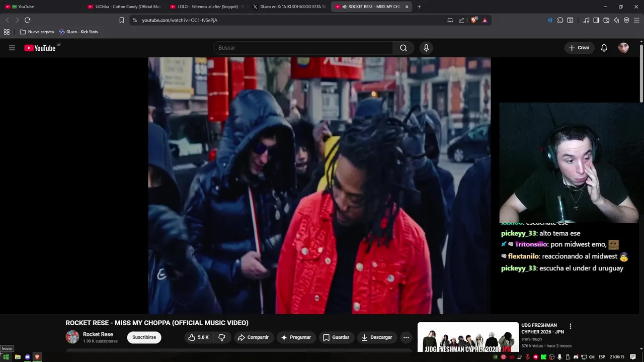Go forward with browser forward arrow
This screenshot has width=644, height=362.
click(x=17, y=20)
